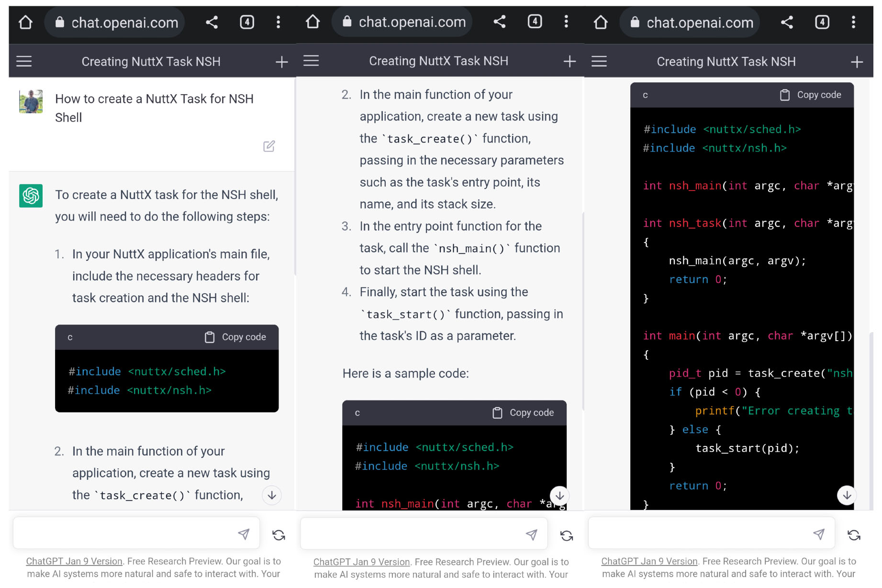Click the regenerate response icon in the right panel
Viewport: 882px width, 588px height.
[x=854, y=535]
